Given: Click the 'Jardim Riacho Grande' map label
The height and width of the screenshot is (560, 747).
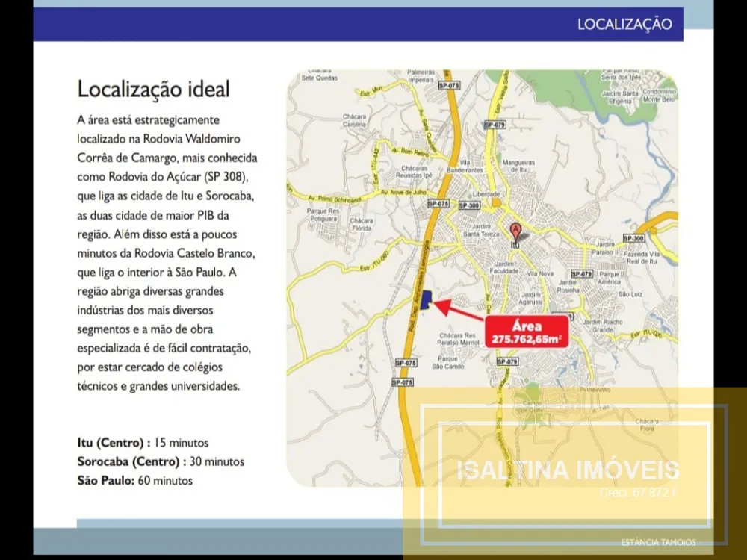Looking at the screenshot, I should [x=603, y=326].
